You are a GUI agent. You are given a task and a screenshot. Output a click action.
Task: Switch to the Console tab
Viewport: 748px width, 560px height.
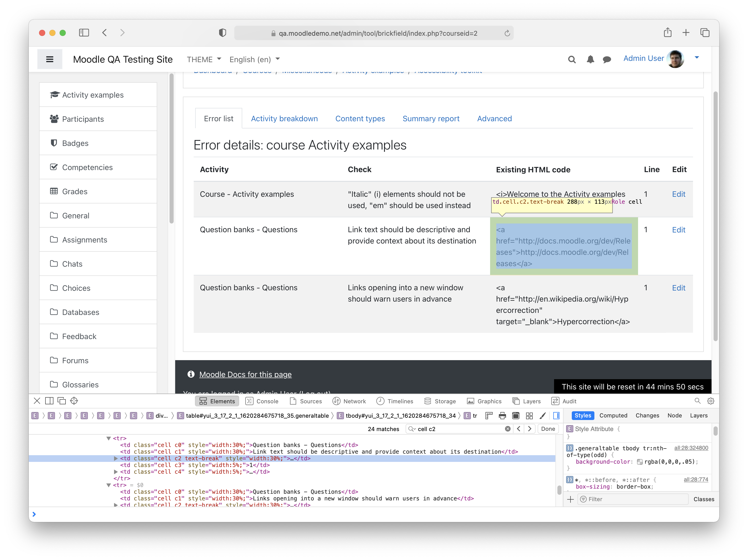262,402
